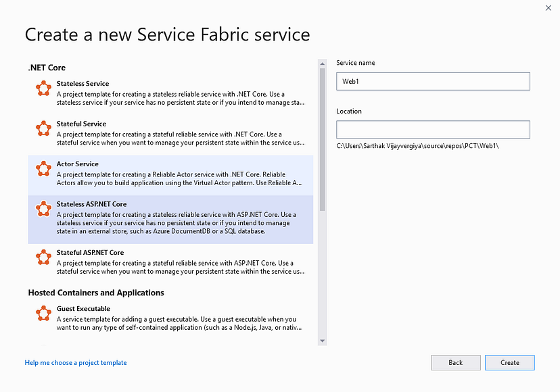Click the Stateful Service template icon
This screenshot has height=392, width=560.
[x=43, y=128]
